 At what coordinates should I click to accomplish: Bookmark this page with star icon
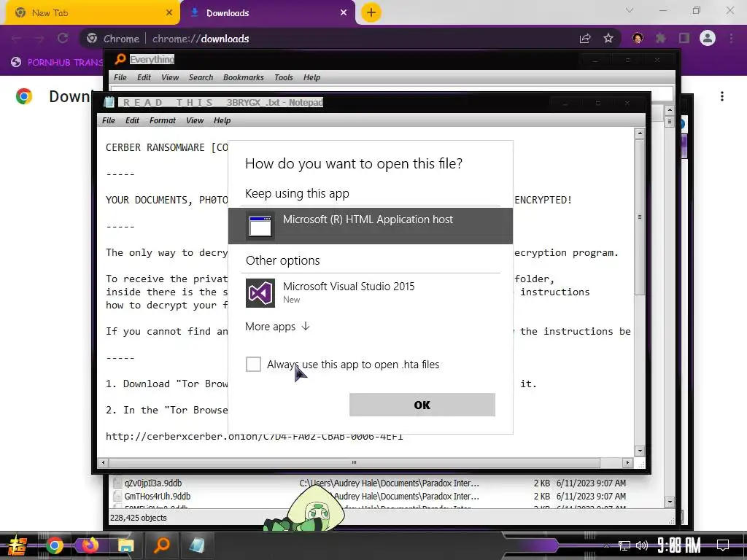tap(608, 39)
